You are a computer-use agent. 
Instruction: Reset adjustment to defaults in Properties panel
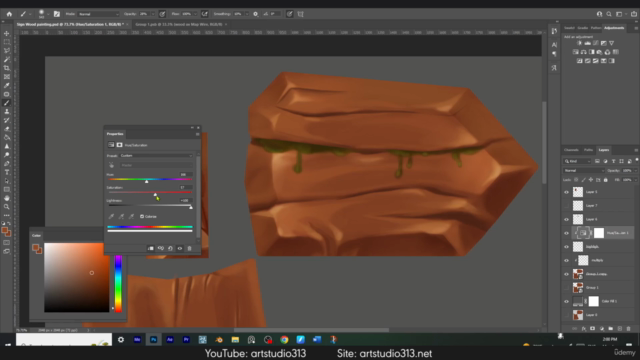tap(170, 248)
